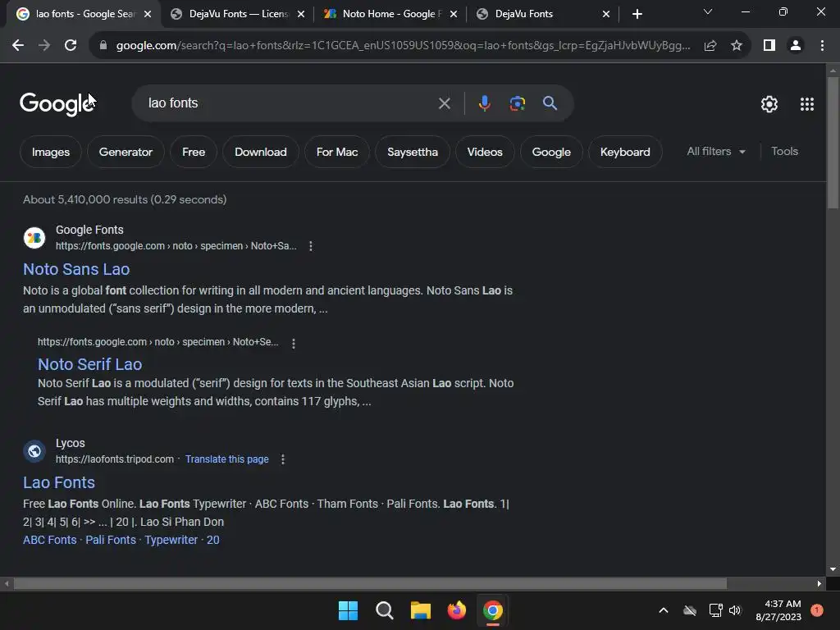Click the Chrome taskbar icon
The height and width of the screenshot is (630, 840).
tap(493, 610)
